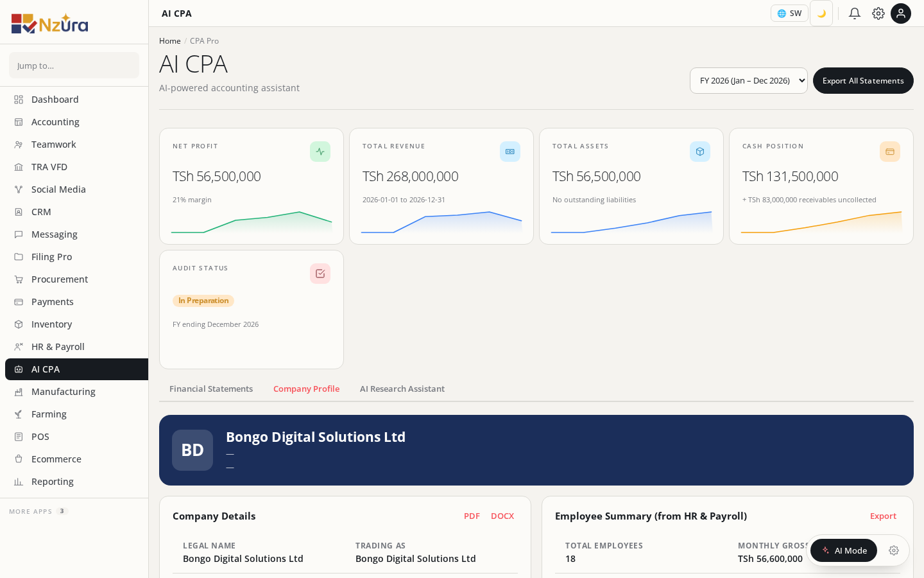Click the Payments card icon
Image resolution: width=924 pixels, height=578 pixels.
pyautogui.click(x=19, y=302)
